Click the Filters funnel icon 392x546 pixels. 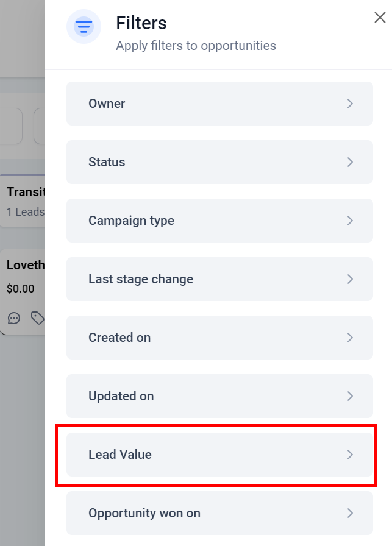(84, 27)
